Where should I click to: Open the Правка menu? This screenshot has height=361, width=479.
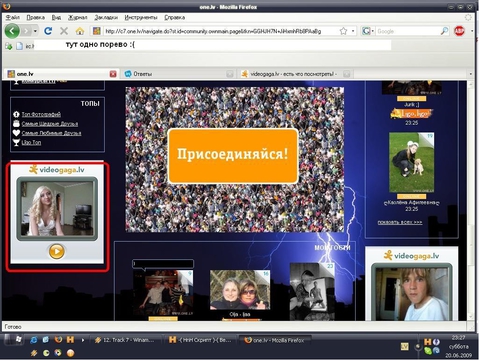35,17
